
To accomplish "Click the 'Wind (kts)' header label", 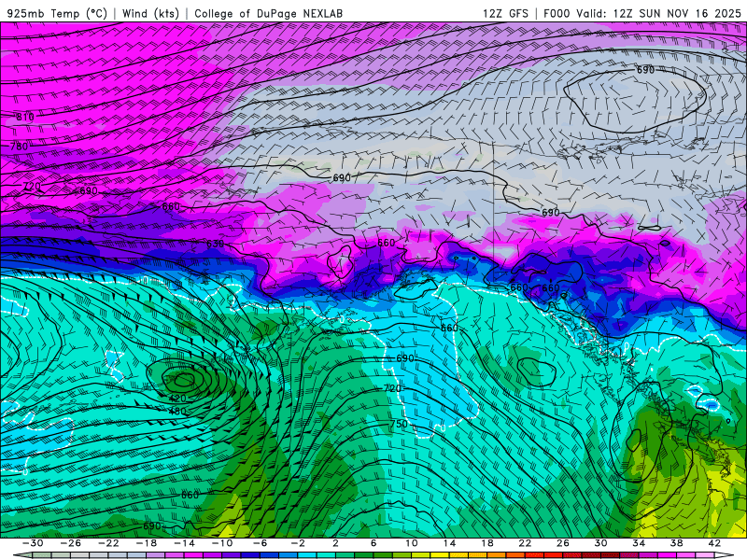I will [x=150, y=13].
